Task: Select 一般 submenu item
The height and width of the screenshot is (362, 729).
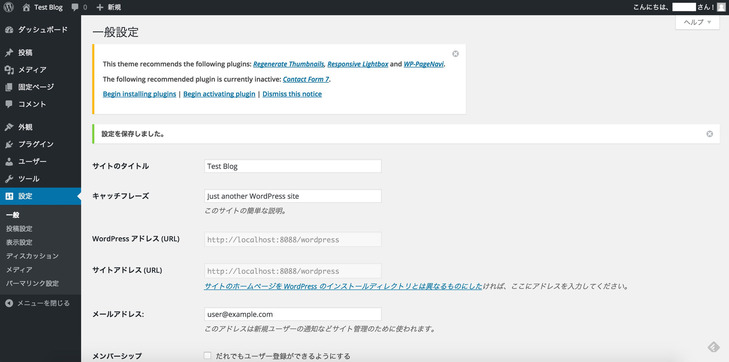Action: [x=13, y=215]
